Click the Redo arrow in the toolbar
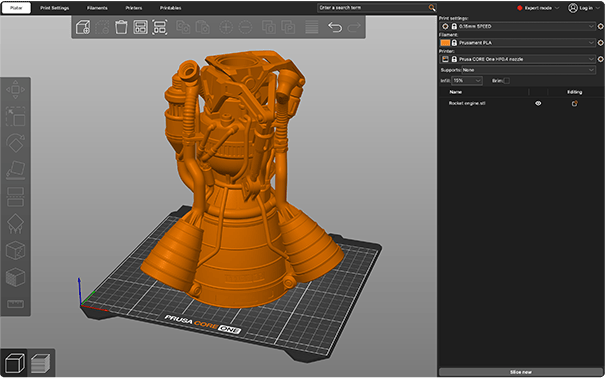 coord(354,27)
